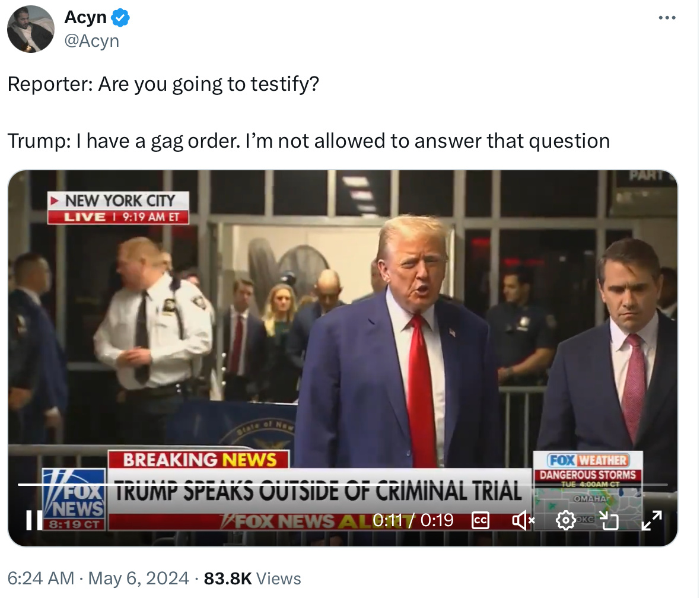Open video settings gear

click(565, 521)
